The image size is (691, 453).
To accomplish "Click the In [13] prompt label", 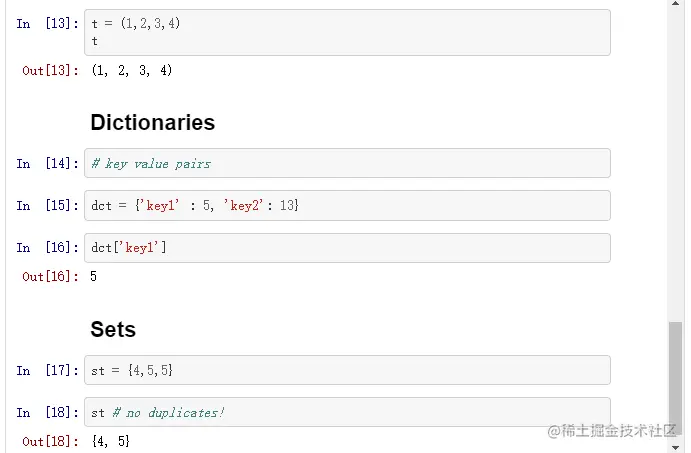I will coord(47,24).
